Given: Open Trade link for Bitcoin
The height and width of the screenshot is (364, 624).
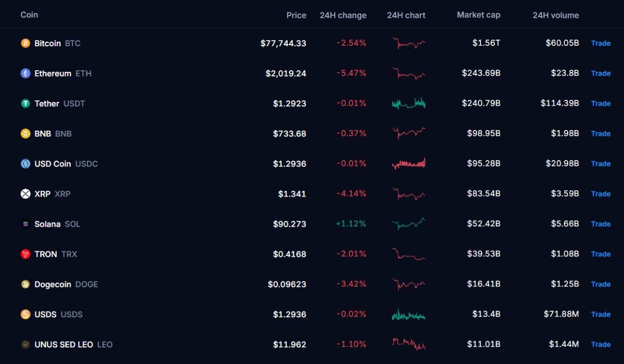Looking at the screenshot, I should [x=601, y=43].
